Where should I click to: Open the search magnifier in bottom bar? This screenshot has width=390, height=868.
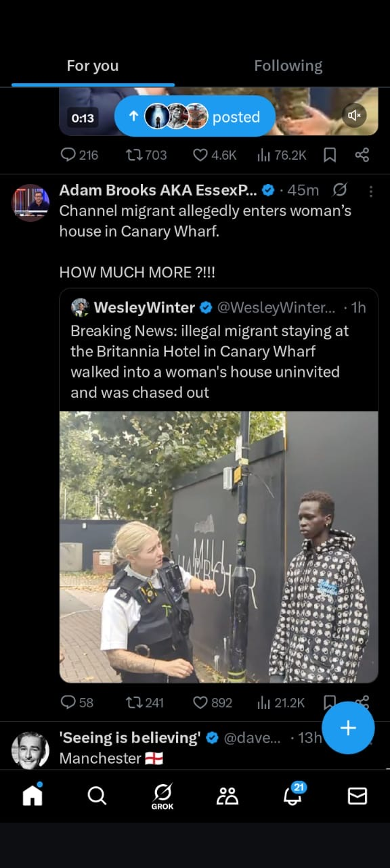coord(97,796)
